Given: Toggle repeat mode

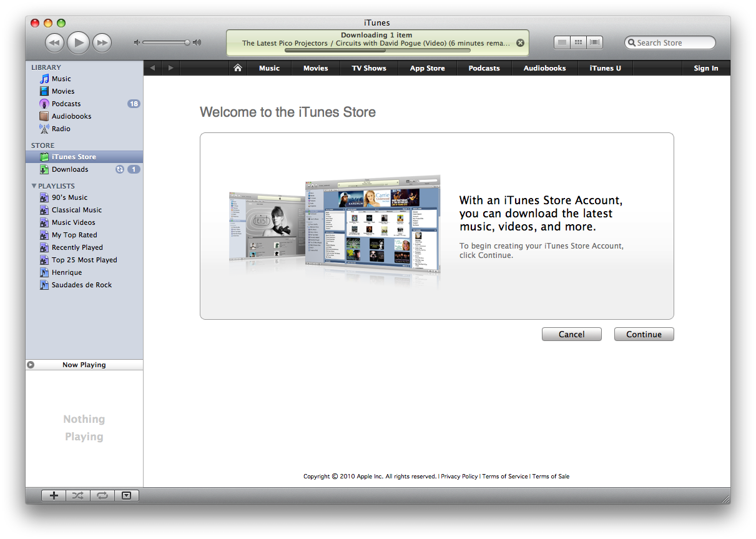Looking at the screenshot, I should click(102, 495).
